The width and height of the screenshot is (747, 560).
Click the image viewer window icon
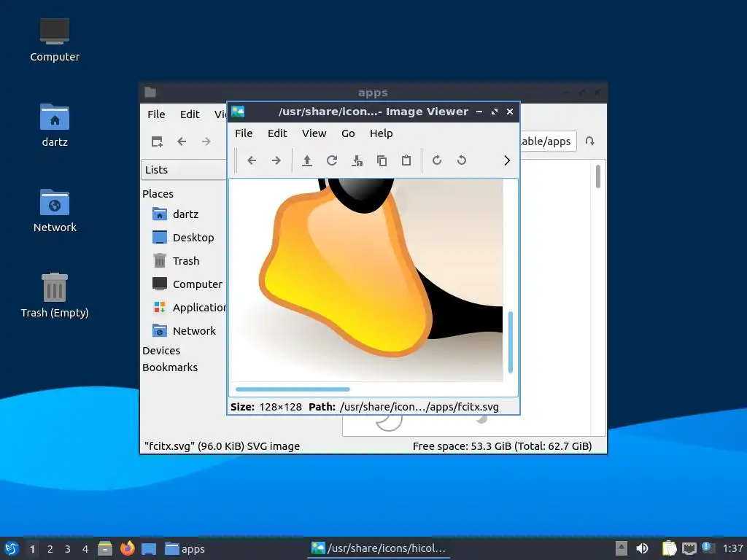pos(238,112)
